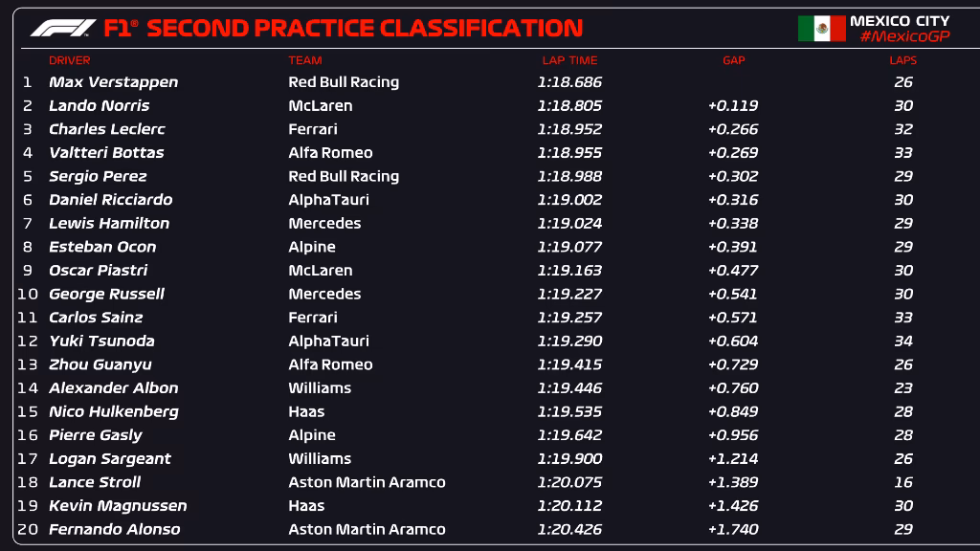Click the GAP column header

733,60
